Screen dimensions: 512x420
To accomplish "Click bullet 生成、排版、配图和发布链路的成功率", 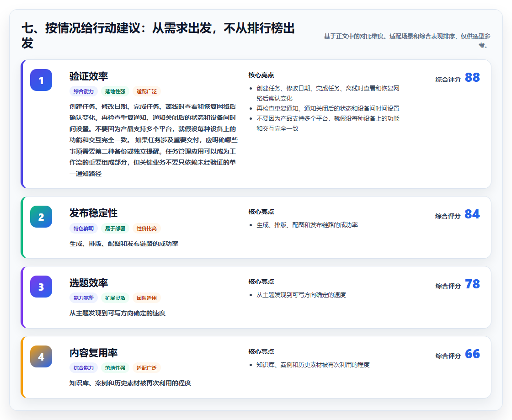I will [307, 225].
